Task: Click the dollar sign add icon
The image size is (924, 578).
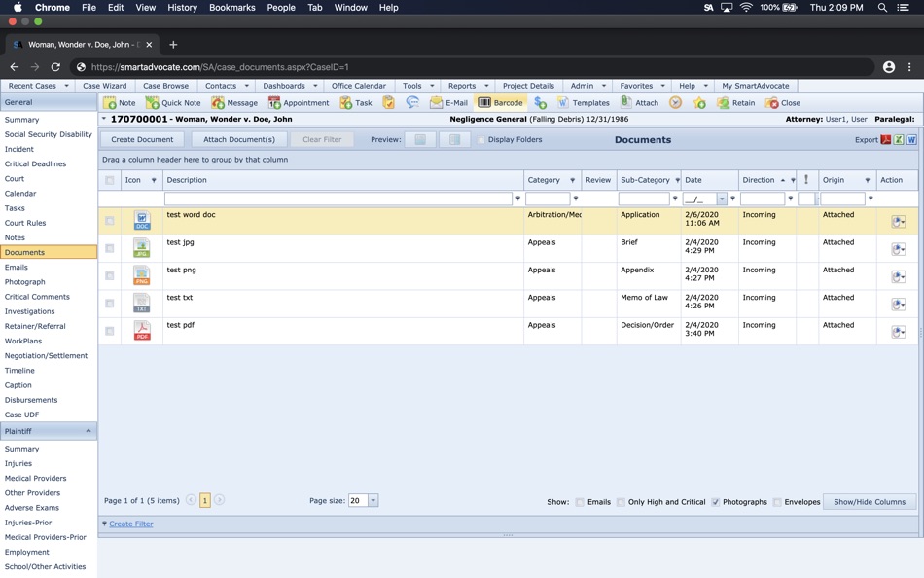Action: tap(541, 102)
